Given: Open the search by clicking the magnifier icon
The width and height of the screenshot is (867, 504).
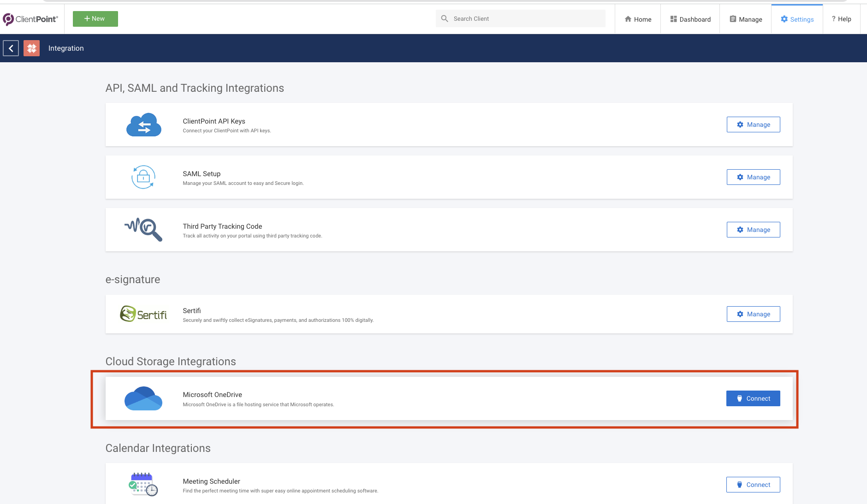Looking at the screenshot, I should click(445, 18).
